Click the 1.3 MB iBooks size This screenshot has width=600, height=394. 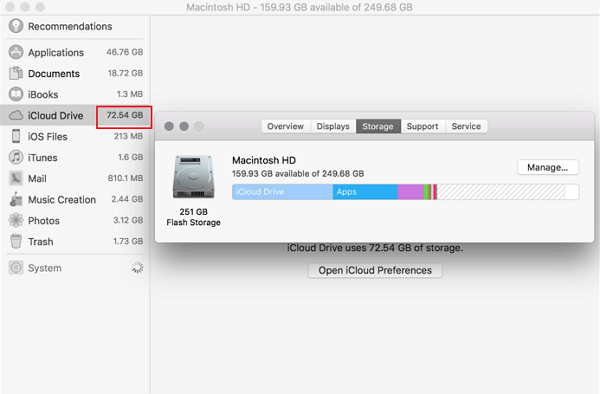[130, 94]
